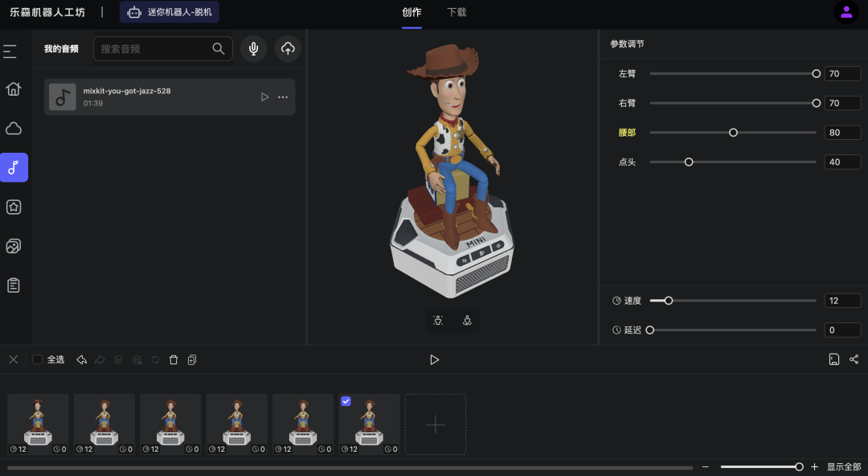Open the clipboard list sidebar icon
868x476 pixels.
point(14,285)
